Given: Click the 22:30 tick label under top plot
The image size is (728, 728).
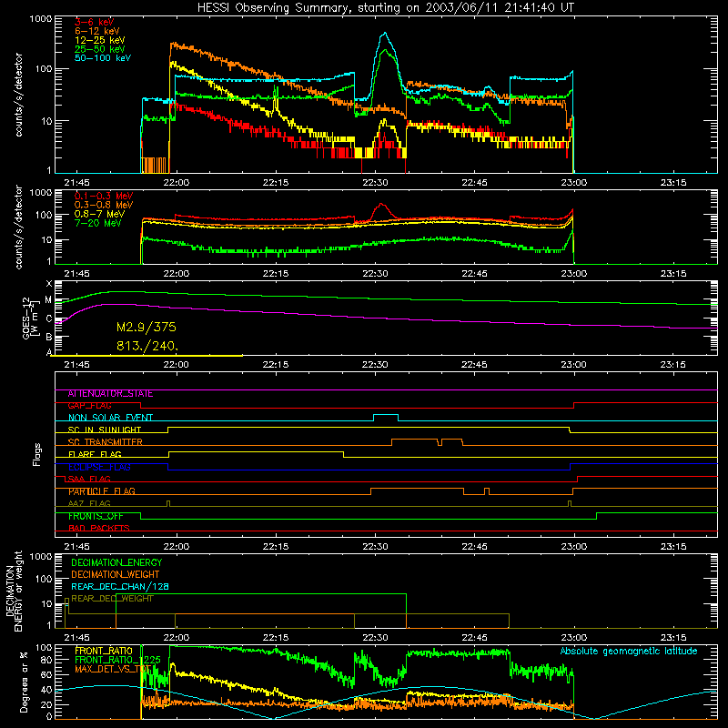Looking at the screenshot, I should pyautogui.click(x=375, y=183).
